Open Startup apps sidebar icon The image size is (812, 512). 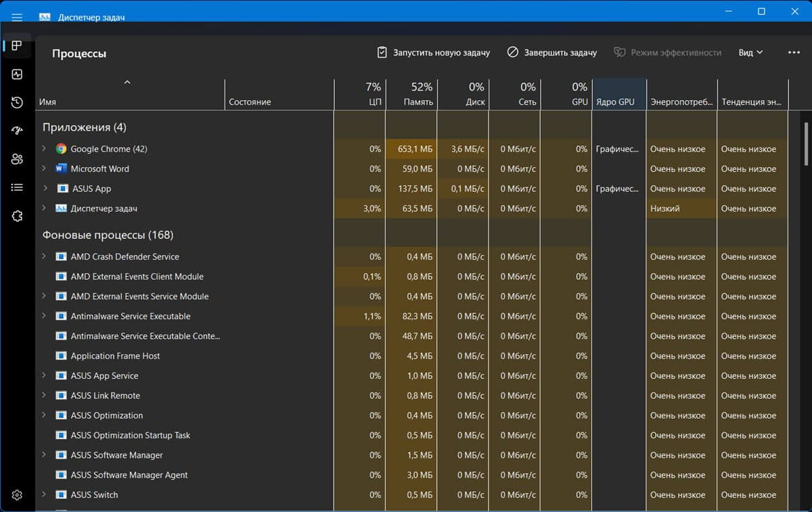[x=17, y=131]
